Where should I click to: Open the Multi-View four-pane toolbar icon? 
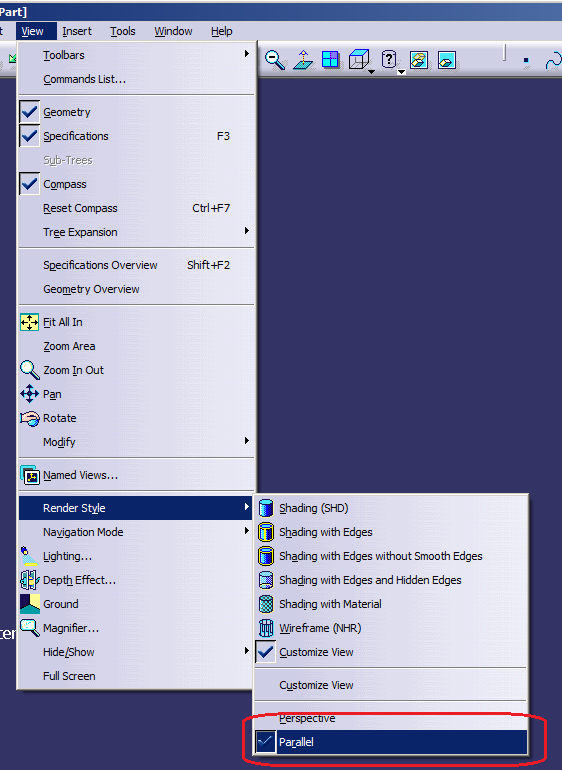point(331,59)
